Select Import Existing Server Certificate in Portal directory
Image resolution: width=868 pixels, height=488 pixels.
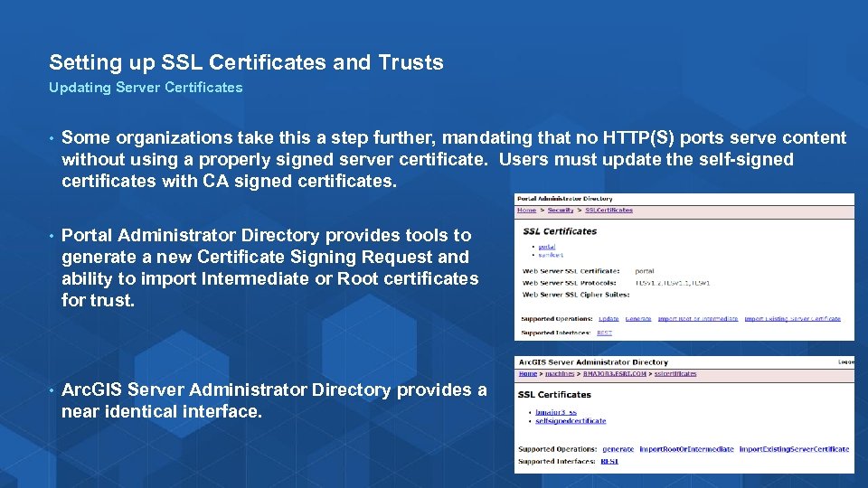coord(792,319)
